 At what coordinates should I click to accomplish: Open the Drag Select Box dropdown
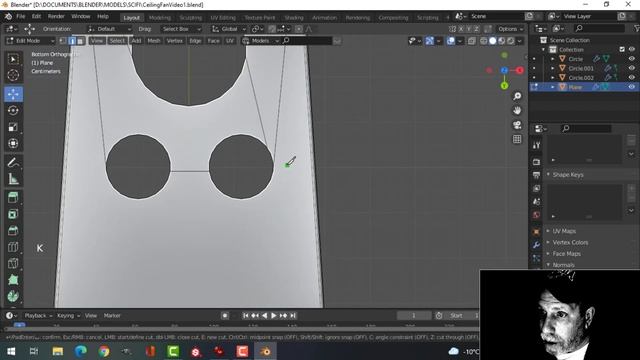pos(181,29)
